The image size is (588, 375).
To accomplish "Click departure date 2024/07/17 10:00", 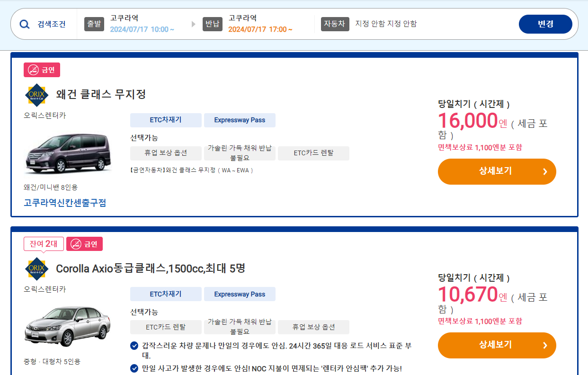I will point(142,29).
